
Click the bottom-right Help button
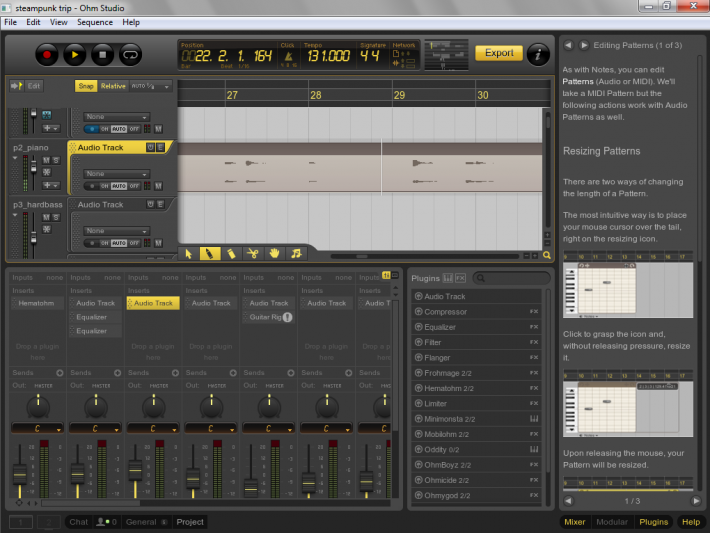pos(691,522)
